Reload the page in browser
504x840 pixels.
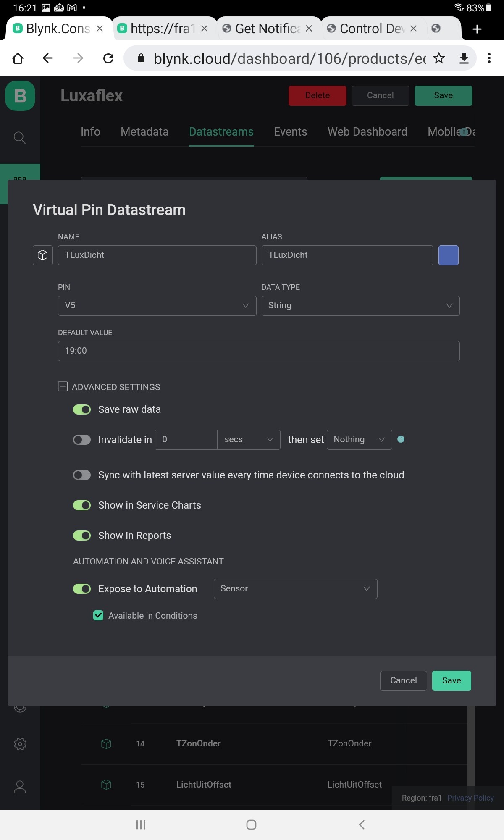point(108,58)
